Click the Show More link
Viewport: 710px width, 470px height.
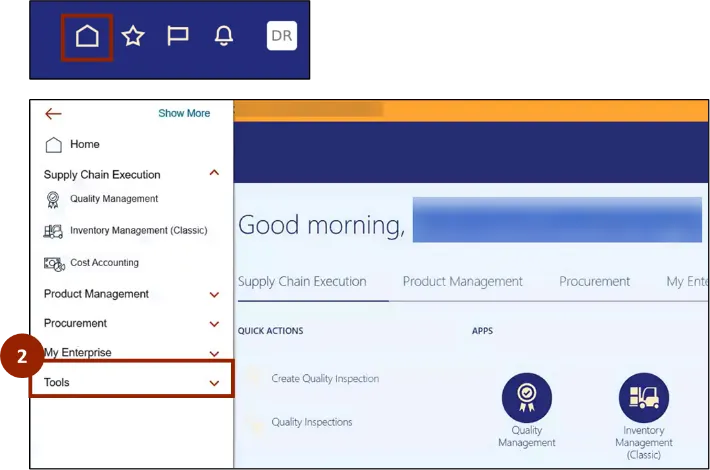(184, 113)
